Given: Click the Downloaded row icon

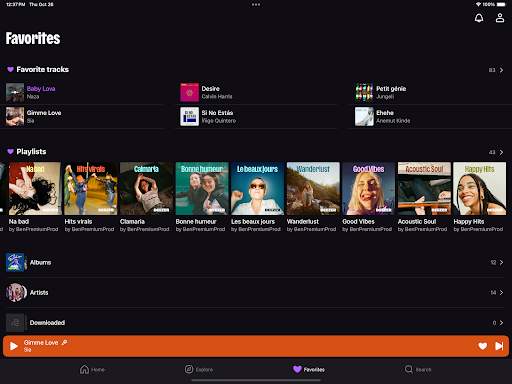Looking at the screenshot, I should pos(15,323).
